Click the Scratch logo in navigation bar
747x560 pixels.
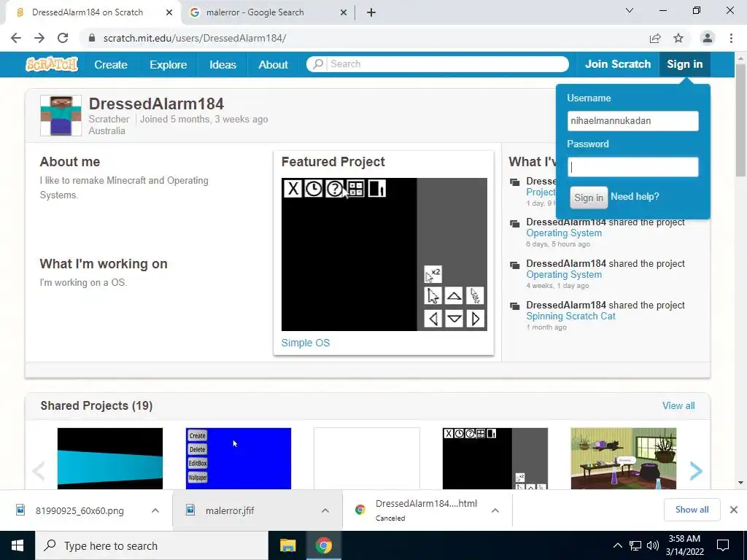[52, 64]
